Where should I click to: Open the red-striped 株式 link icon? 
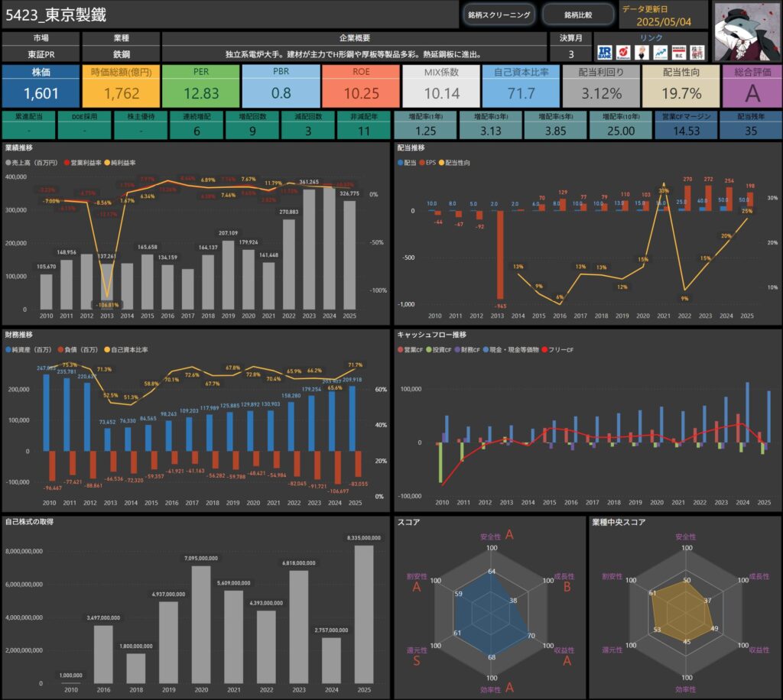(679, 53)
